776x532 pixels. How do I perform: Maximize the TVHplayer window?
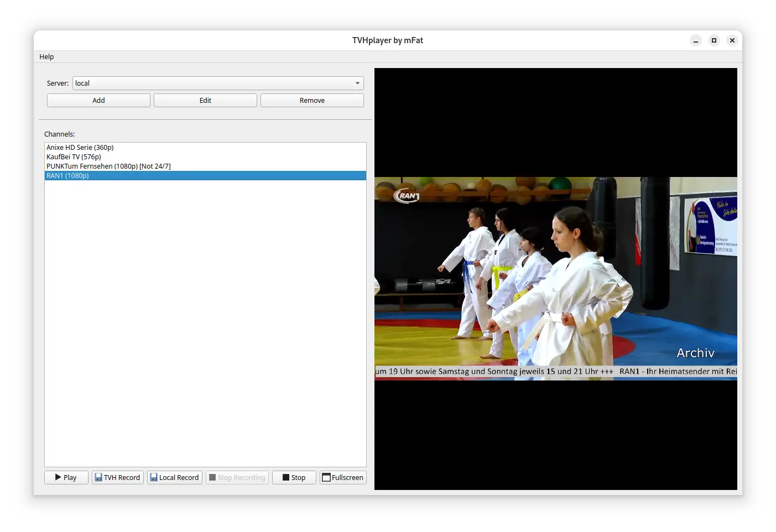(714, 40)
